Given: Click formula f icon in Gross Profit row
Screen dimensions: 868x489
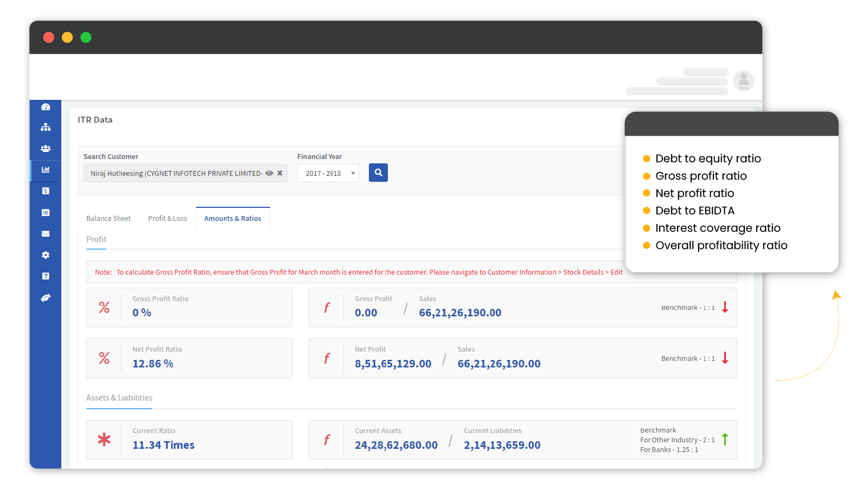Looking at the screenshot, I should [327, 308].
